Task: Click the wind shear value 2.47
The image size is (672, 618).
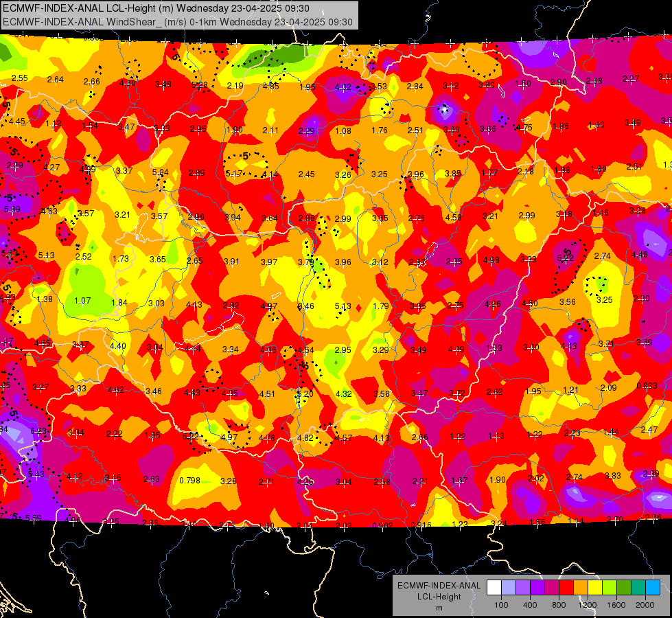Action: 649,429
